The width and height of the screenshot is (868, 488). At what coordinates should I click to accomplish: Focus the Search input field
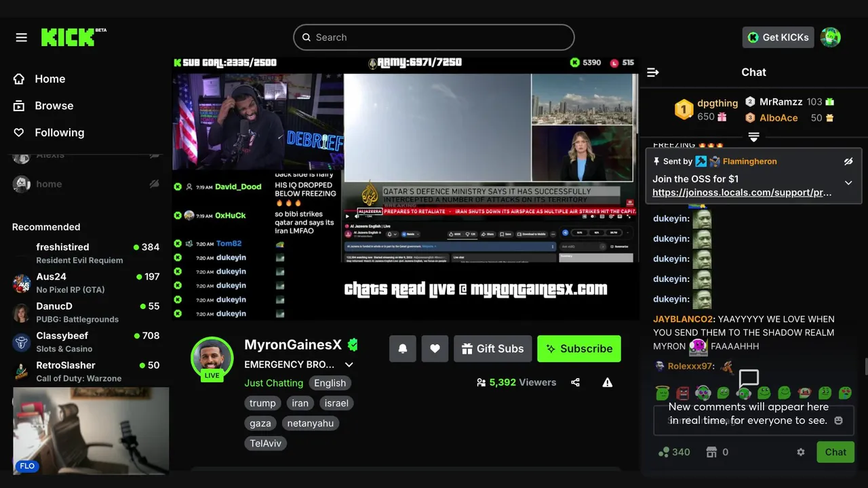(x=434, y=37)
